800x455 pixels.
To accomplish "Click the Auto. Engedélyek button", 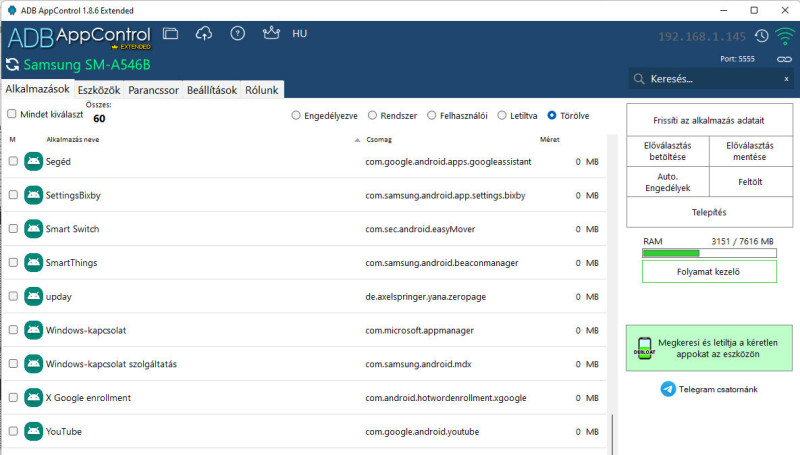I will pyautogui.click(x=667, y=182).
